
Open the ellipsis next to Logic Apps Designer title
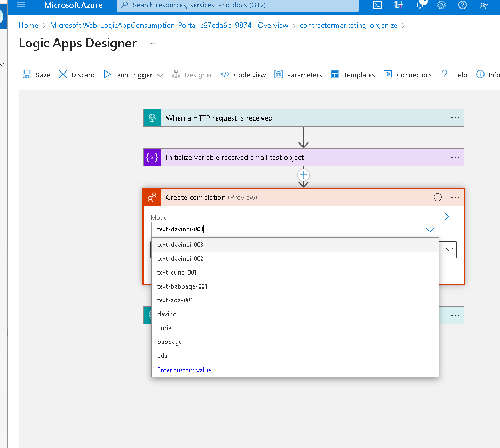pos(154,43)
